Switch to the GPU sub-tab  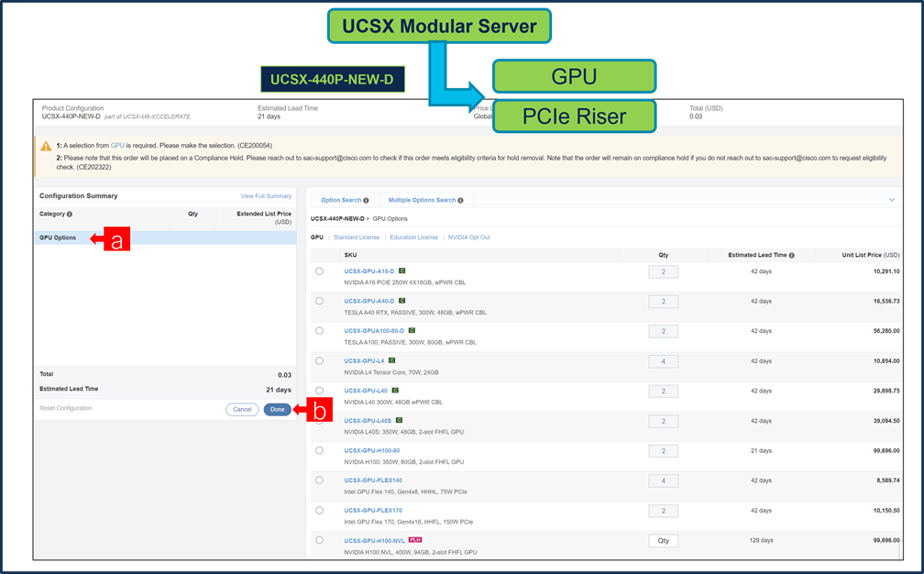(x=317, y=237)
